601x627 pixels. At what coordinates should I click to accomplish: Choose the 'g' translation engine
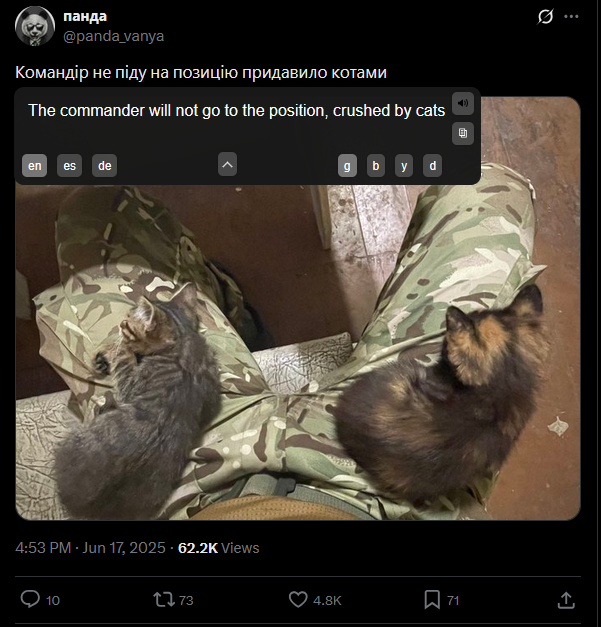pos(347,166)
